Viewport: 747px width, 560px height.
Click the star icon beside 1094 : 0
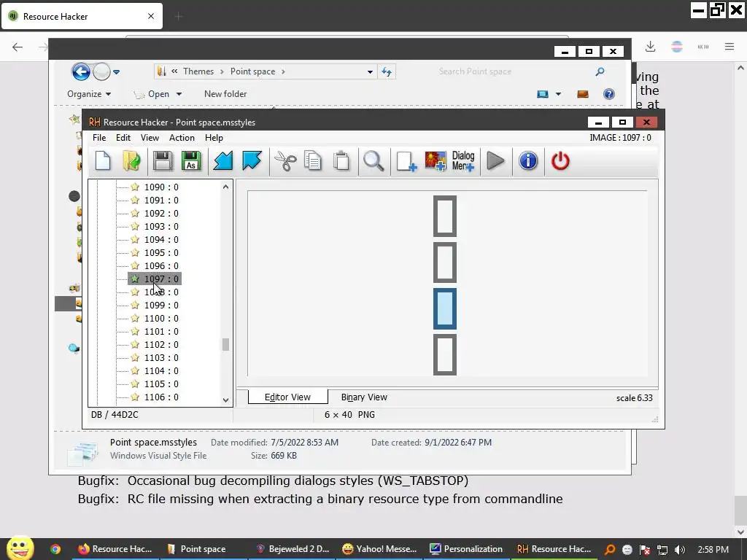click(135, 239)
